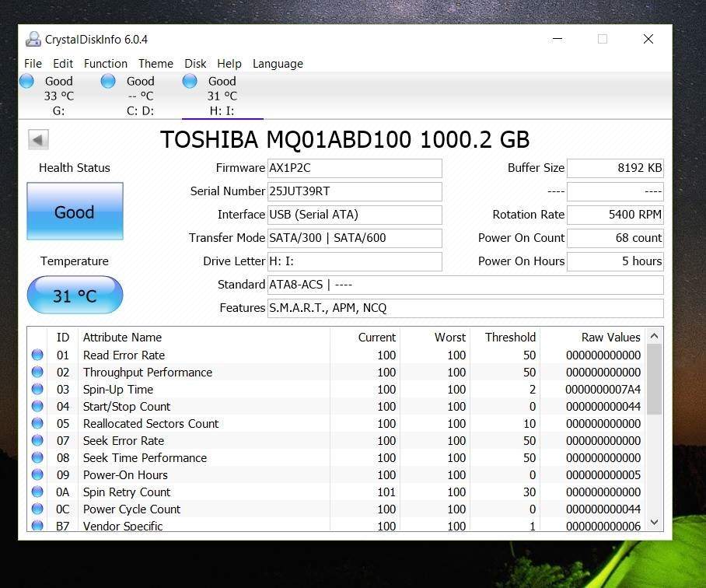Click the scroll down arrow in attribute list
This screenshot has height=588, width=706.
coord(655,522)
